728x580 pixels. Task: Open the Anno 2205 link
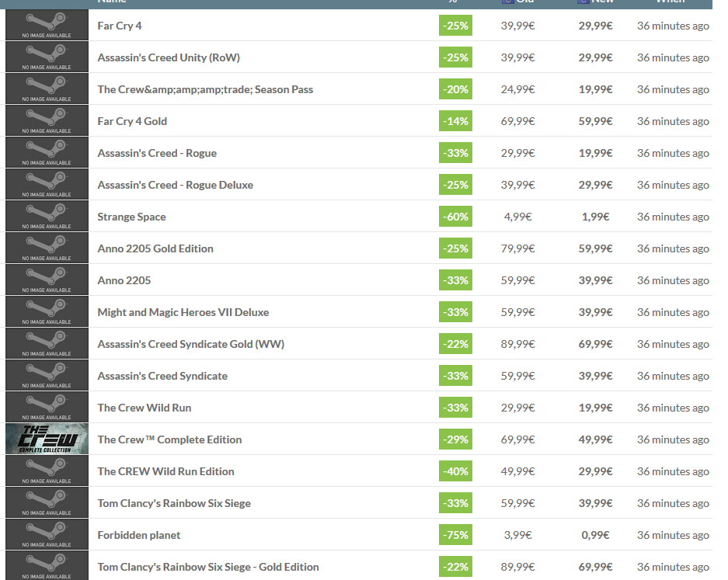[124, 281]
